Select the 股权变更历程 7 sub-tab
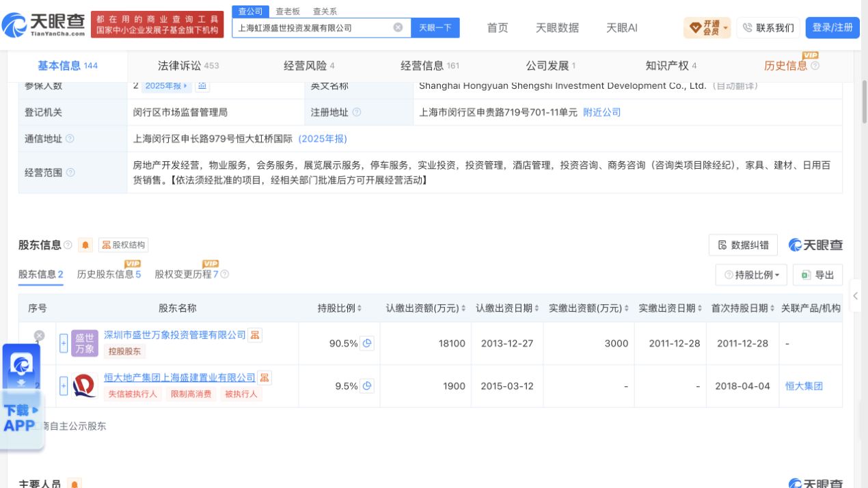 click(187, 274)
